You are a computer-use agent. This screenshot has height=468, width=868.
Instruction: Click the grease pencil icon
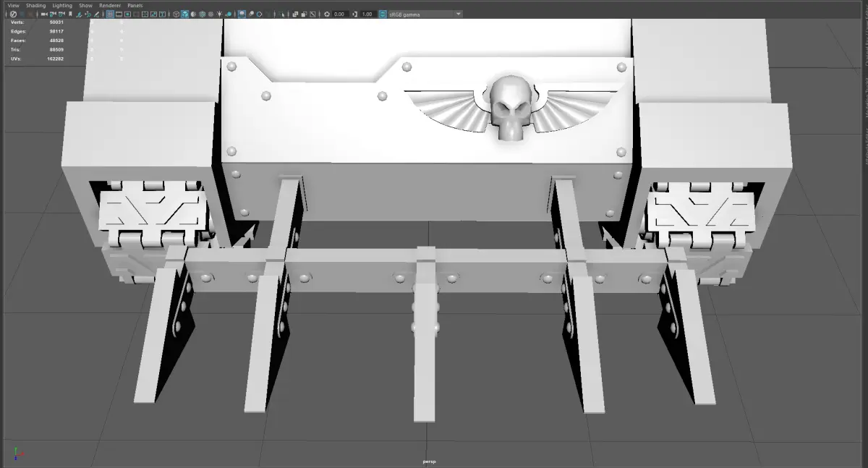click(96, 14)
